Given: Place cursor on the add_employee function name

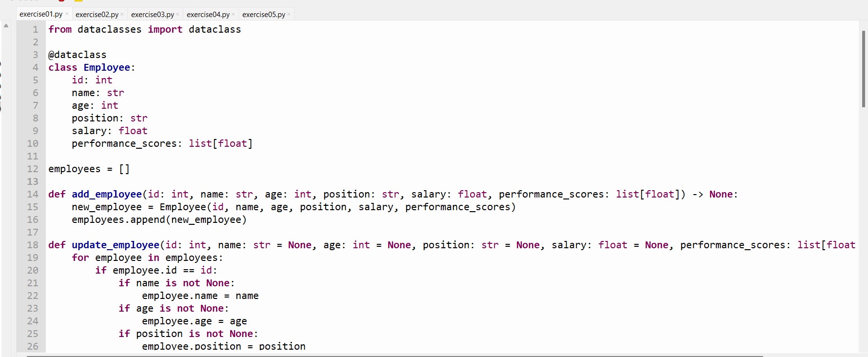Looking at the screenshot, I should pyautogui.click(x=106, y=194).
